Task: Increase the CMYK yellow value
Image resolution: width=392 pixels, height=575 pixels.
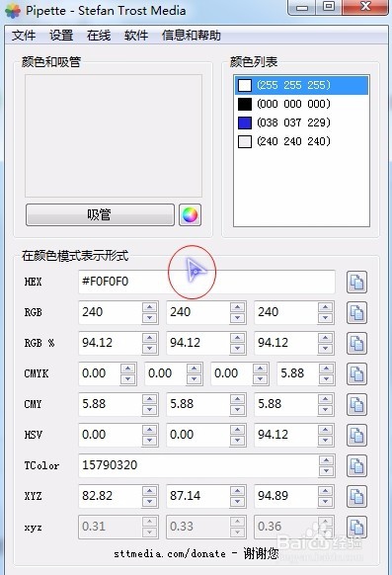Action: [x=260, y=369]
